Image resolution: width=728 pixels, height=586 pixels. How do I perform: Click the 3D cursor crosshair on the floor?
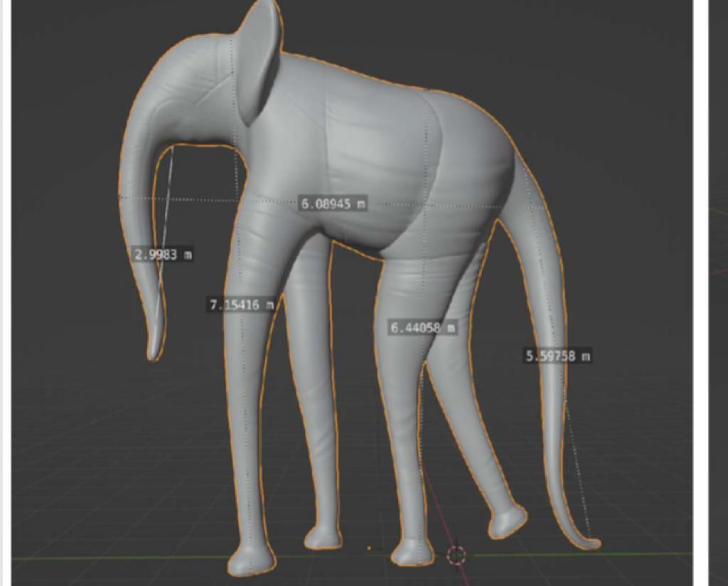pos(456,555)
